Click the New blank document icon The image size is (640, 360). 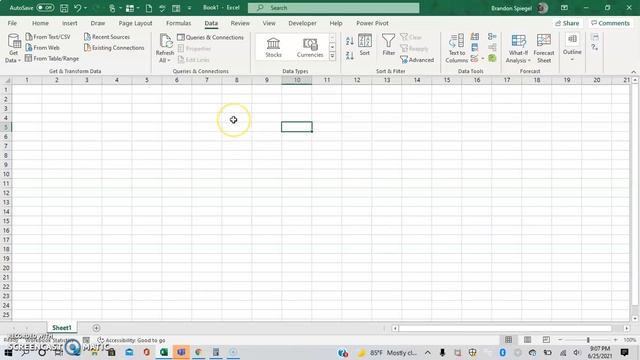coord(149,8)
